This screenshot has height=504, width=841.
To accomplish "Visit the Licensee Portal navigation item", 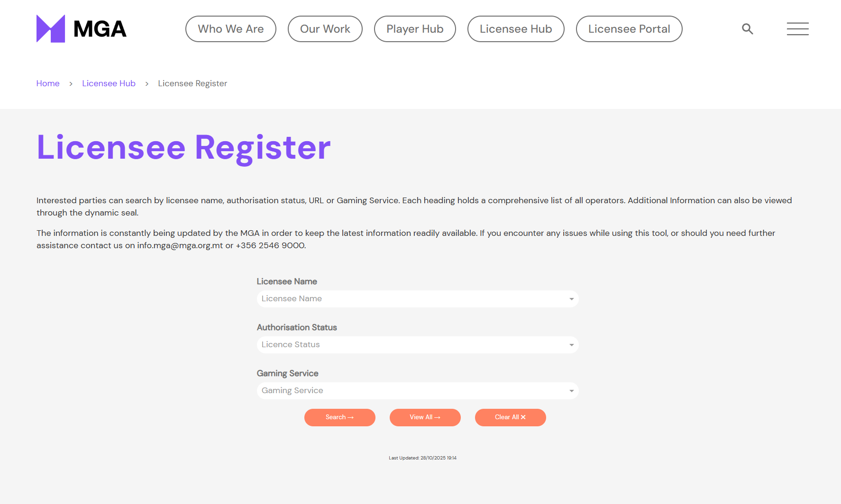I will [x=629, y=29].
